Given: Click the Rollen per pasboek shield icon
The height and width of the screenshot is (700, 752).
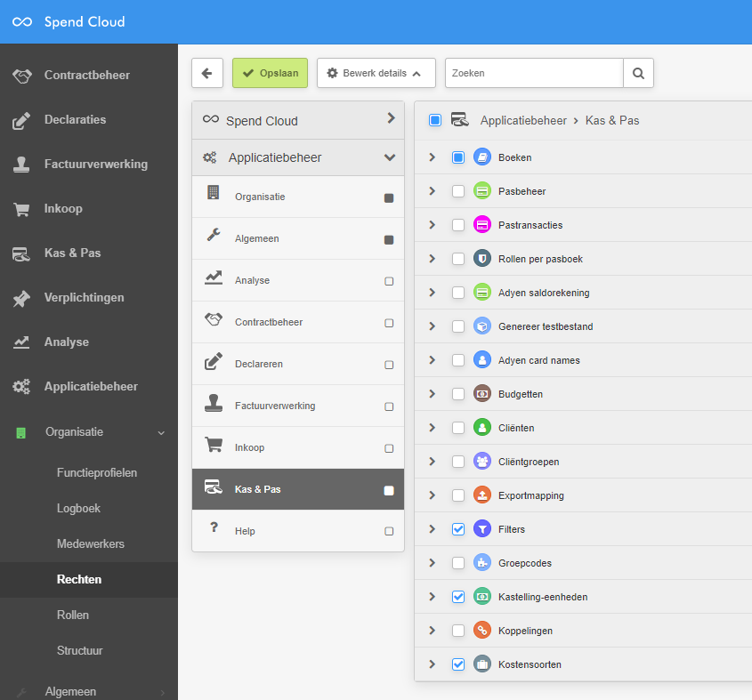Looking at the screenshot, I should pos(482,259).
